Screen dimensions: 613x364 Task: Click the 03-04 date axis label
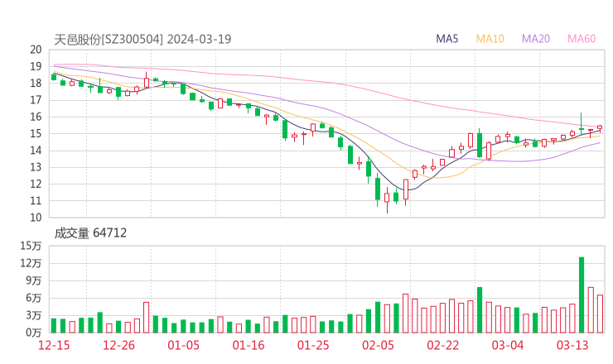click(508, 345)
